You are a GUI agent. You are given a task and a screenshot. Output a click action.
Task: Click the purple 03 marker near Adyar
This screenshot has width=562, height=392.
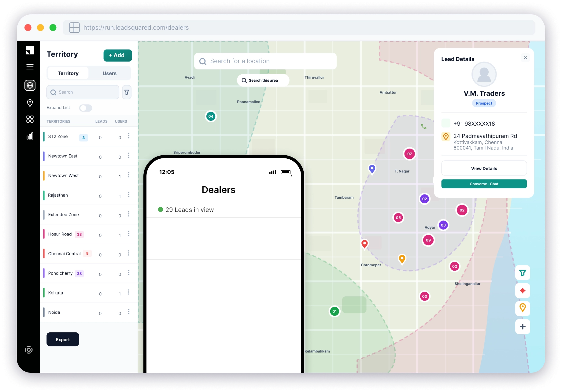pyautogui.click(x=443, y=225)
